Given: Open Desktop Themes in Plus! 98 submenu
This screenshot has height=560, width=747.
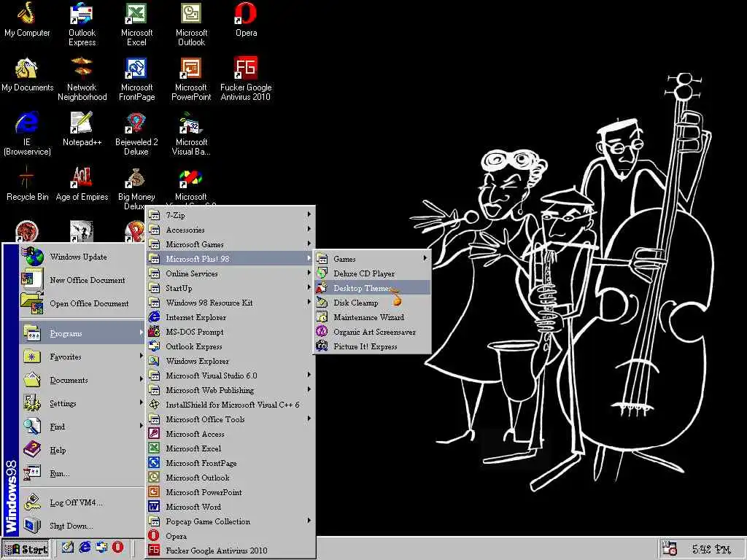Looking at the screenshot, I should click(371, 287).
